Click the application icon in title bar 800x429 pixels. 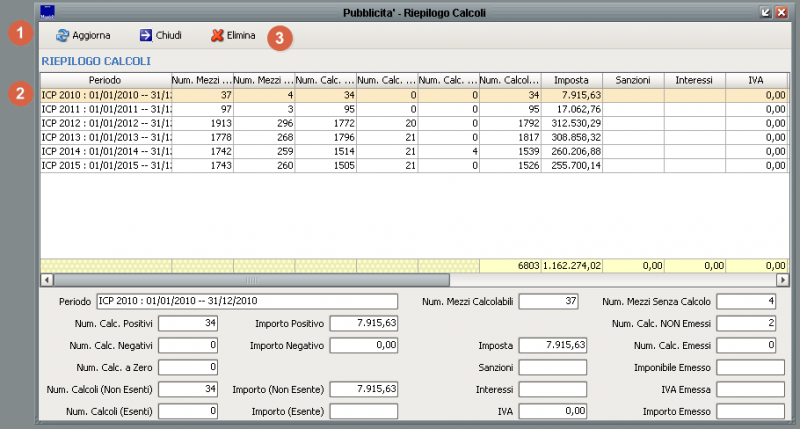coord(48,12)
